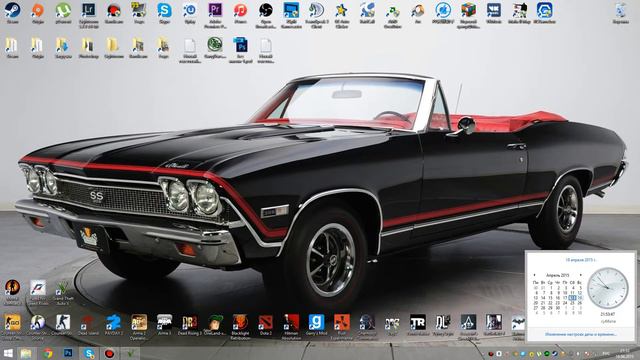
Task: Launch the Need for Speed shortcut
Action: click(x=38, y=292)
